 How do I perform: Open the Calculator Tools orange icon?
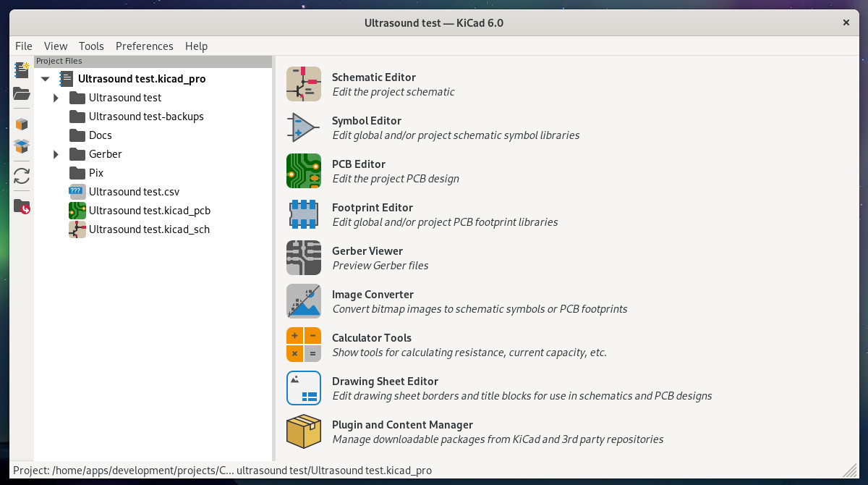304,345
